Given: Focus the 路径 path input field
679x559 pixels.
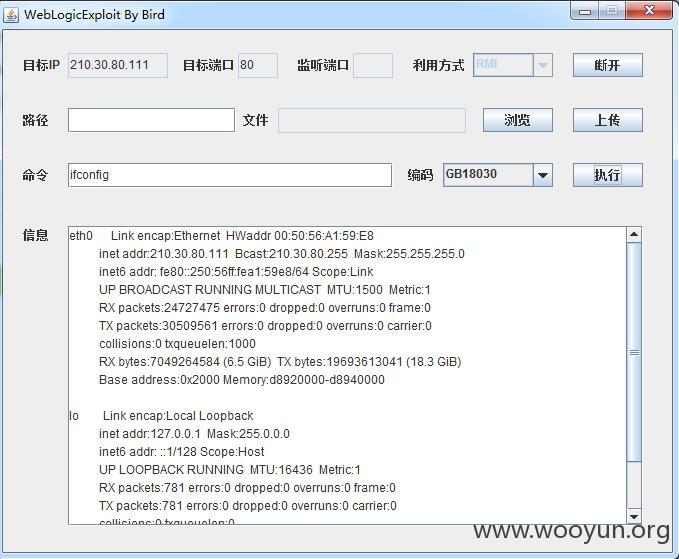Looking at the screenshot, I should click(151, 120).
